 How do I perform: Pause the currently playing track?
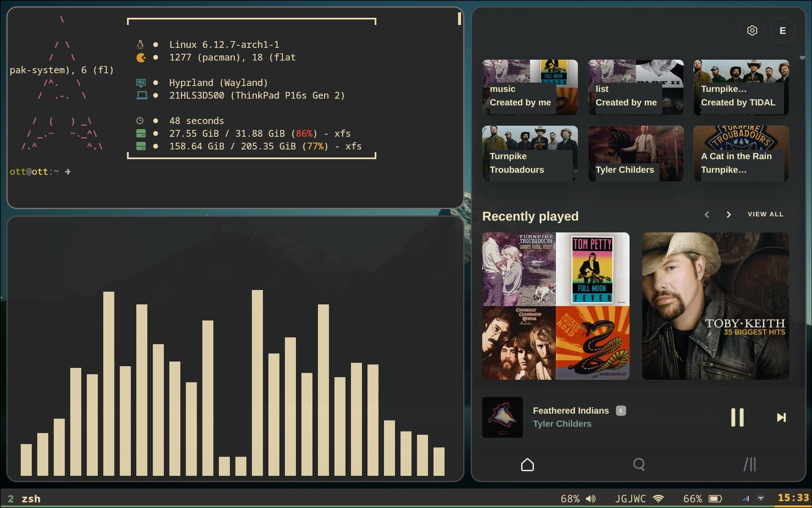[737, 417]
